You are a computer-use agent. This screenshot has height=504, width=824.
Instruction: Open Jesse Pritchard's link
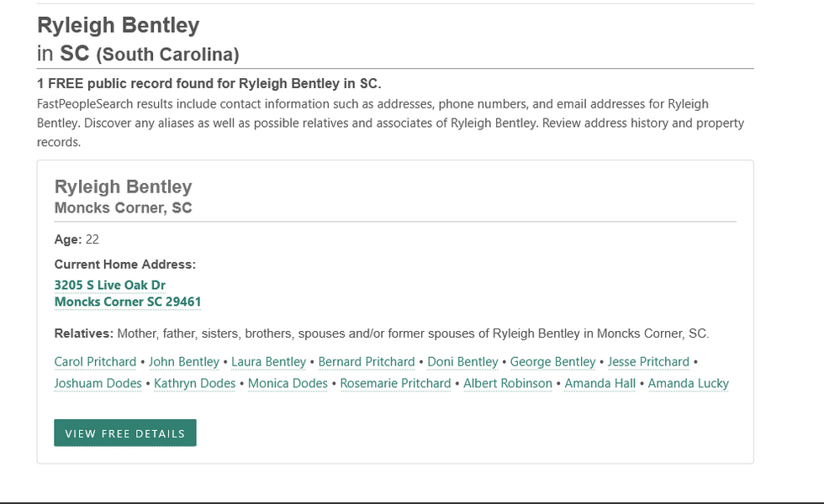coord(648,362)
